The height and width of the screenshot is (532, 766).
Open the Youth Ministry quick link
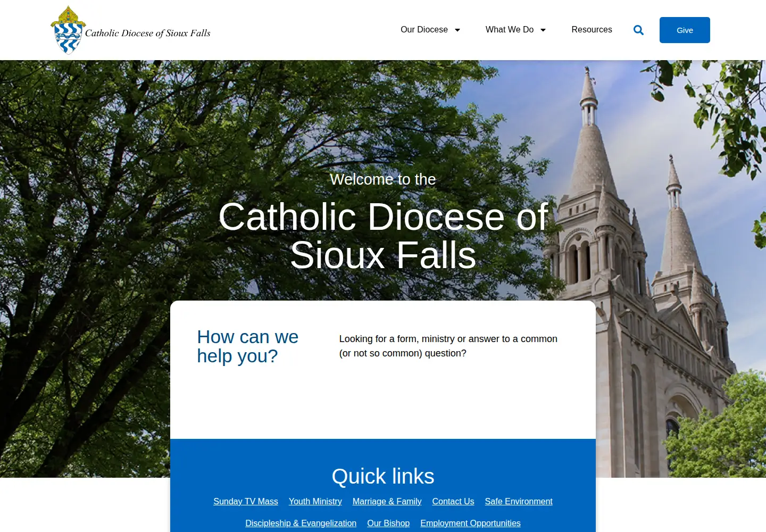point(315,501)
